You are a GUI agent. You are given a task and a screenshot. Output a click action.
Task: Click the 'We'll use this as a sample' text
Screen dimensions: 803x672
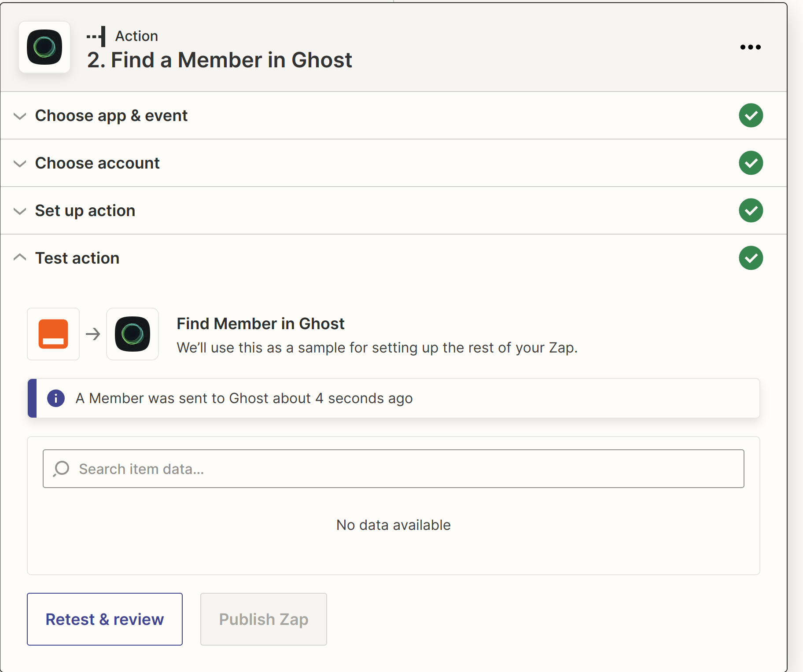click(377, 348)
